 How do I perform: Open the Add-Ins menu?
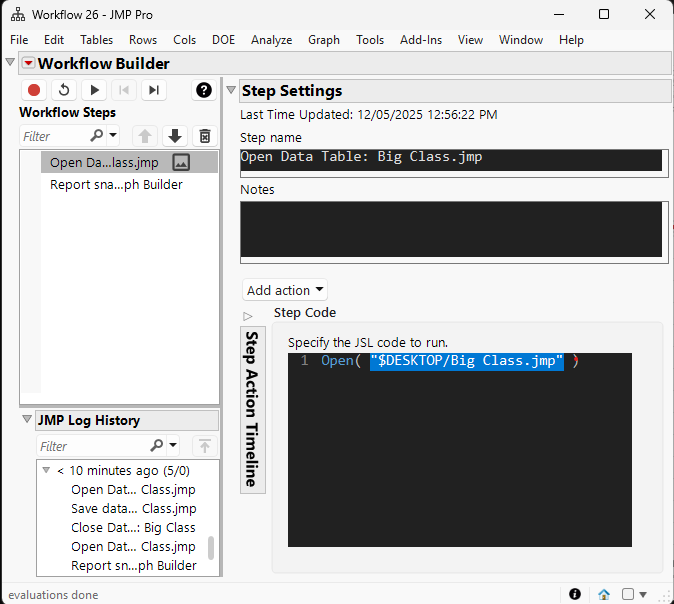point(421,40)
